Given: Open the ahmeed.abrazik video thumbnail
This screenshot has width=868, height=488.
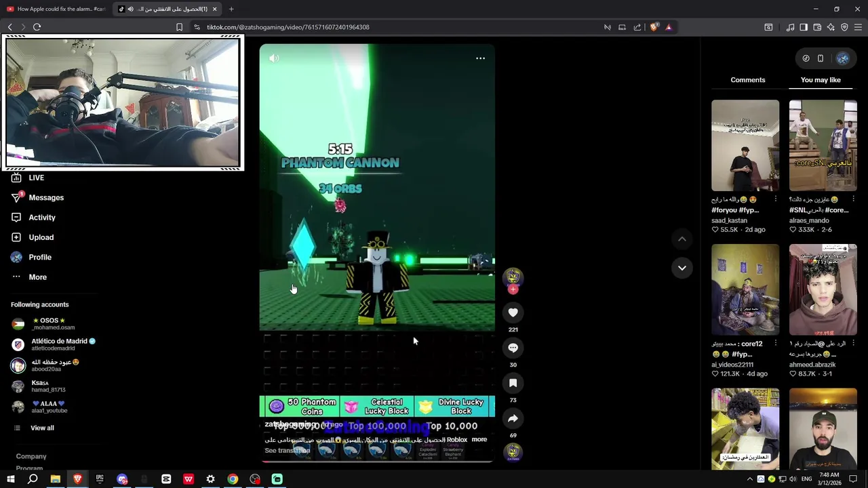Looking at the screenshot, I should click(x=823, y=290).
